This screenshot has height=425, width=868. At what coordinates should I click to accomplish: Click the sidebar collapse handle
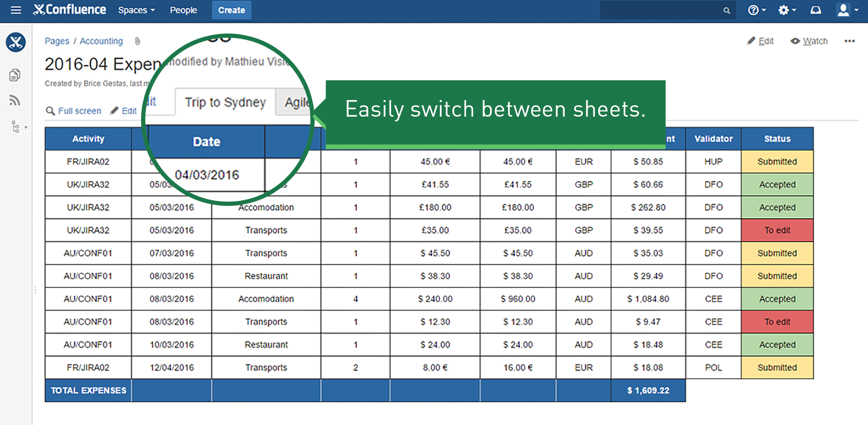click(x=35, y=289)
